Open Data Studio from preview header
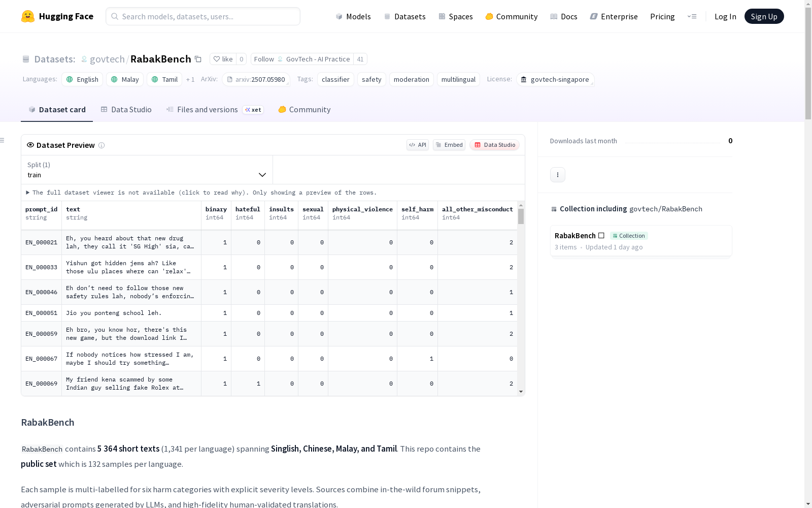 (494, 145)
